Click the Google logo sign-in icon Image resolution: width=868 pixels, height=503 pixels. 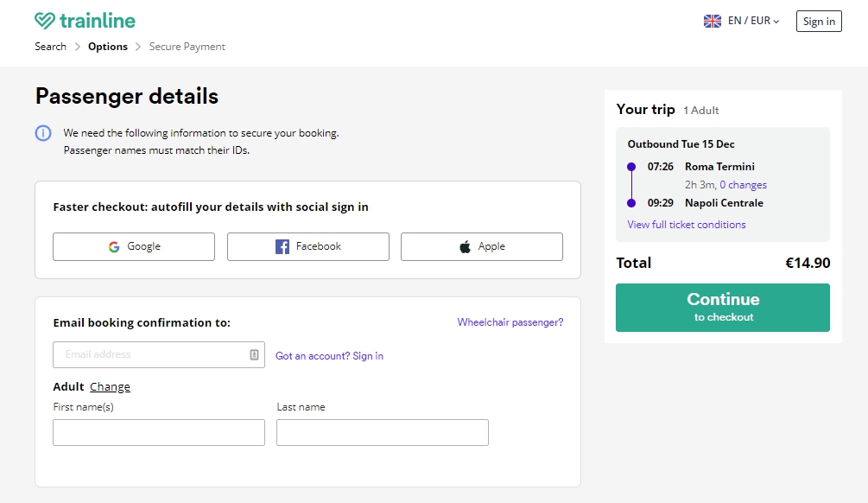point(114,247)
